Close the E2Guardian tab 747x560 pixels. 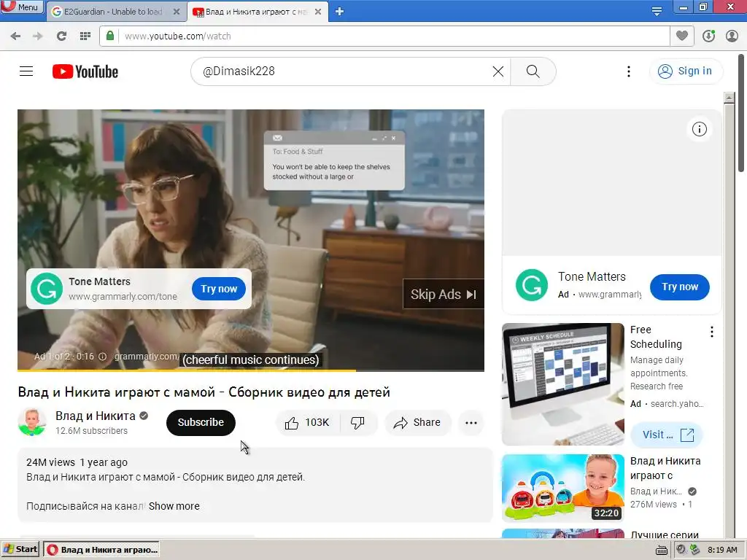tap(177, 12)
